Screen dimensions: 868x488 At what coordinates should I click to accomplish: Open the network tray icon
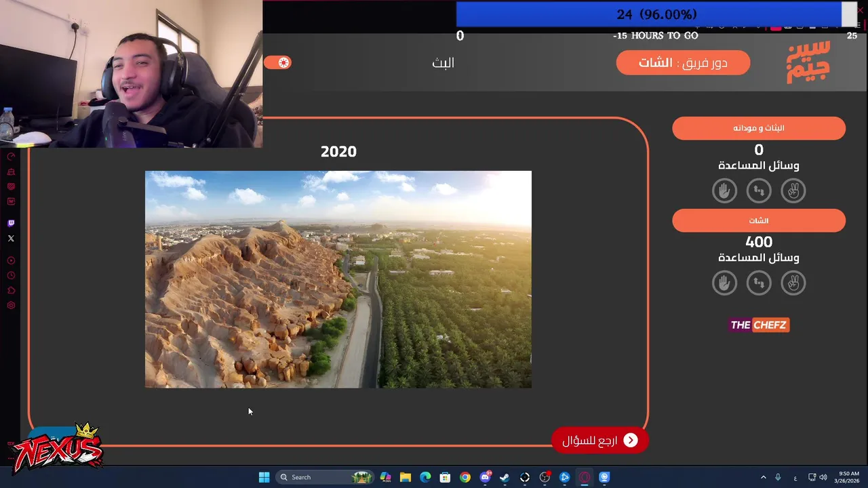coord(812,477)
